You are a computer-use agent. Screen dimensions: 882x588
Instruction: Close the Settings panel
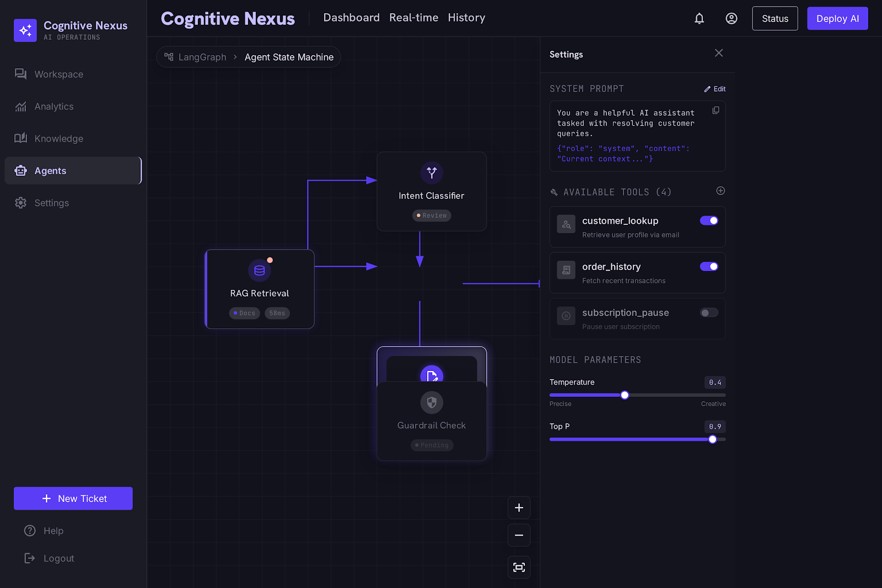(x=719, y=53)
